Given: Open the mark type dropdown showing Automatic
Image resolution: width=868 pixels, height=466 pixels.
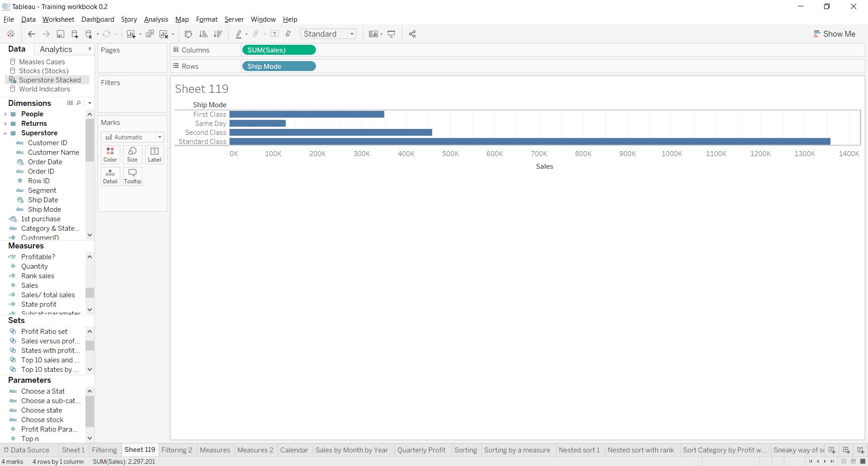Looking at the screenshot, I should point(160,137).
